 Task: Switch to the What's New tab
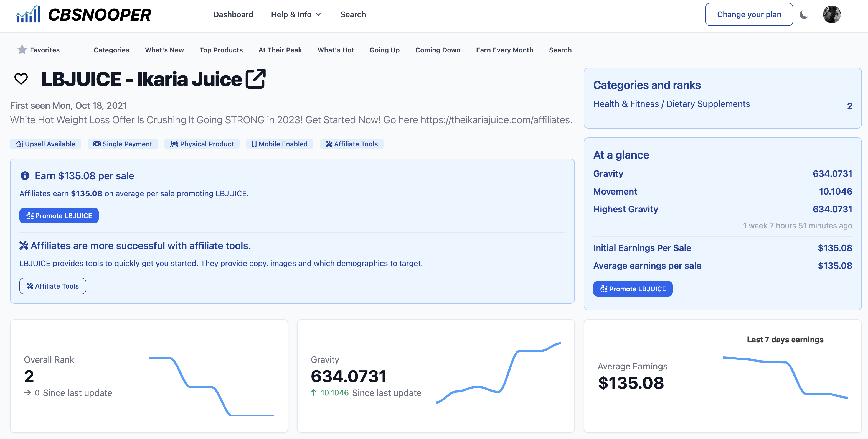pyautogui.click(x=164, y=50)
